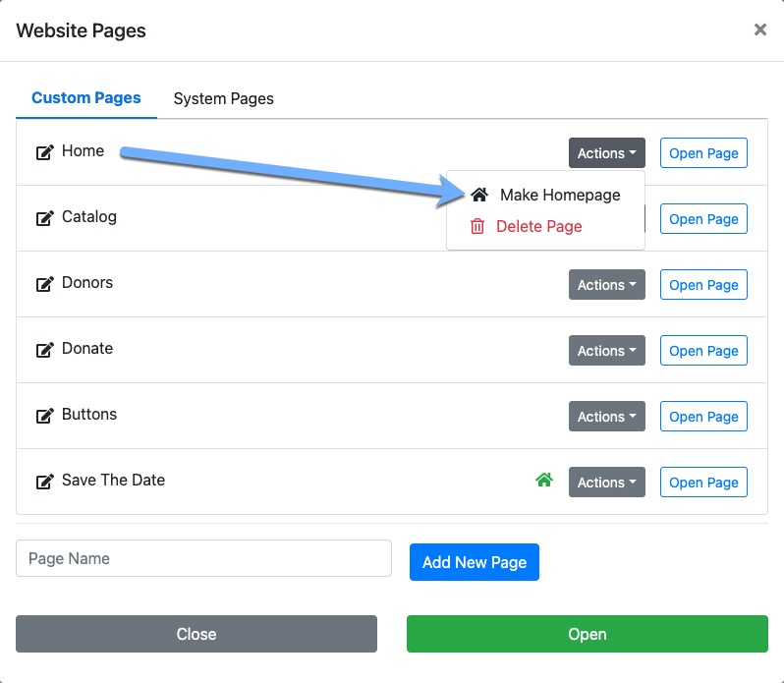This screenshot has height=683, width=784.
Task: Open the Actions dropdown for Donate
Action: [x=606, y=351]
